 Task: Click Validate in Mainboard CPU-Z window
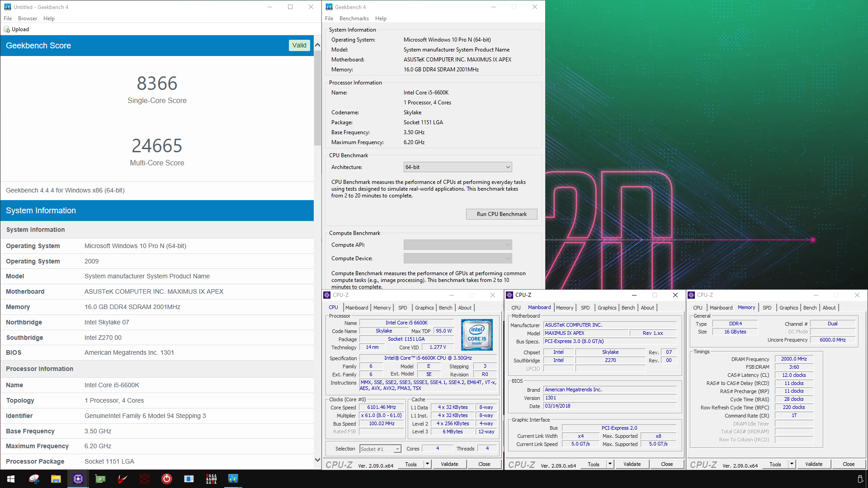(632, 464)
